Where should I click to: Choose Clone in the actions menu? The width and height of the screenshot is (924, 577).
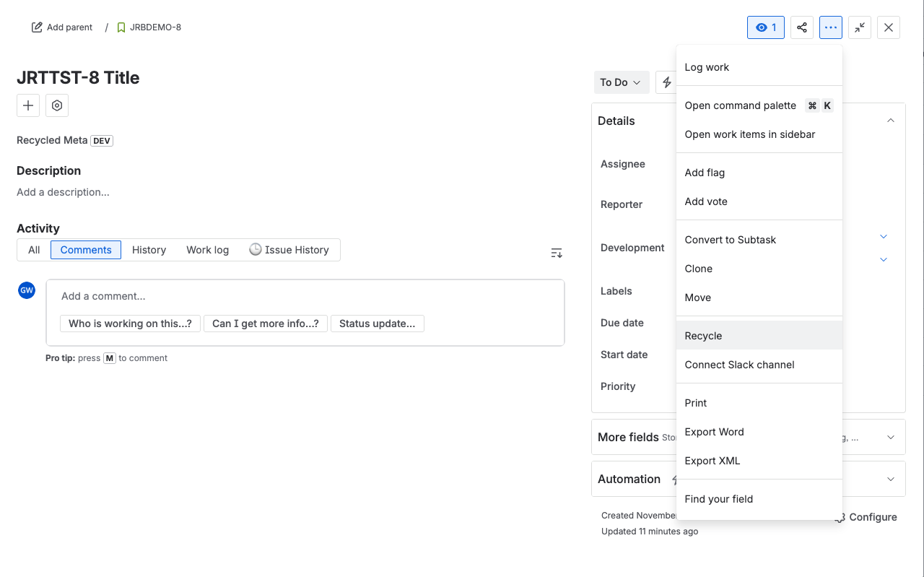pos(699,269)
